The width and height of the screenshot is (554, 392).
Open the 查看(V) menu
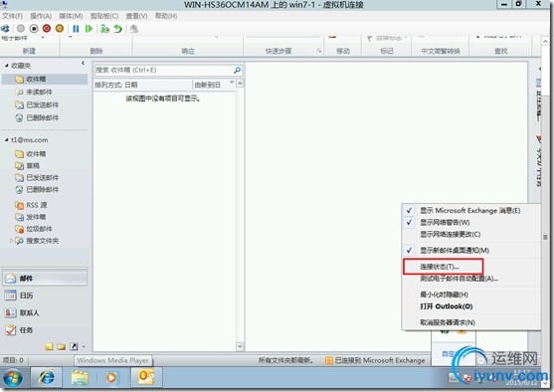click(x=136, y=16)
